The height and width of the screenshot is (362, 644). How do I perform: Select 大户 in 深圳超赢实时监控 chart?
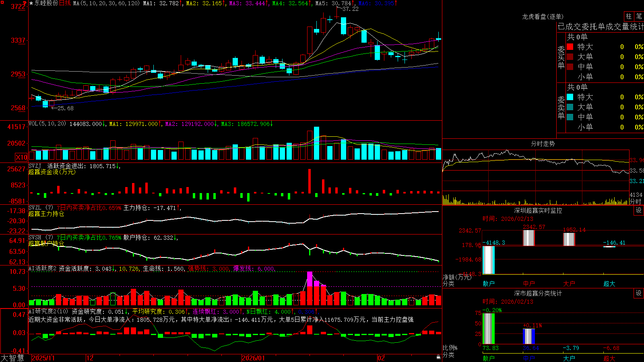pos(569,284)
